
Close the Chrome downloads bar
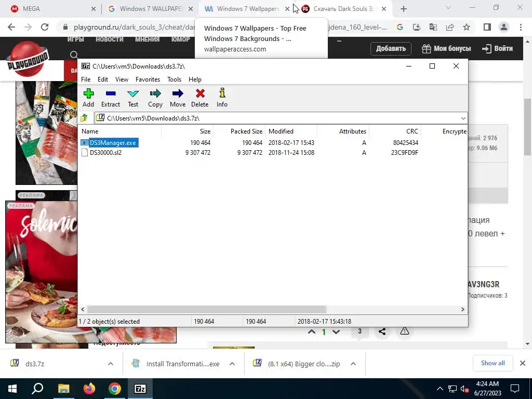pyautogui.click(x=523, y=363)
